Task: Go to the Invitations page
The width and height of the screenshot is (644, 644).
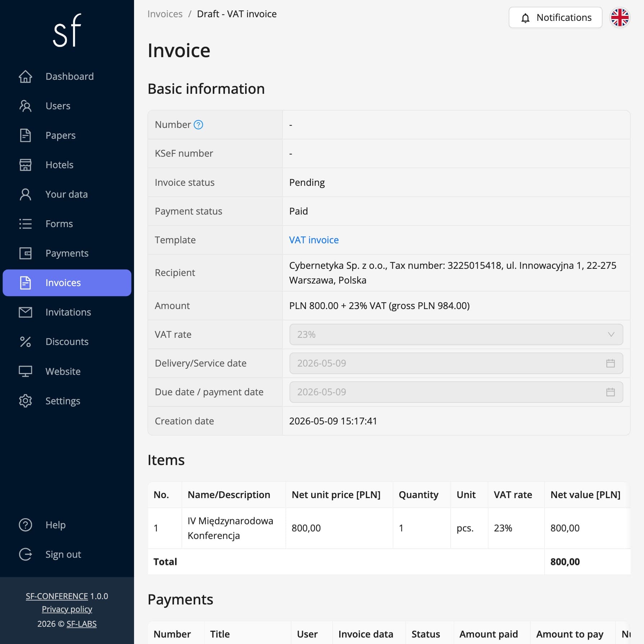Action: coord(67,312)
